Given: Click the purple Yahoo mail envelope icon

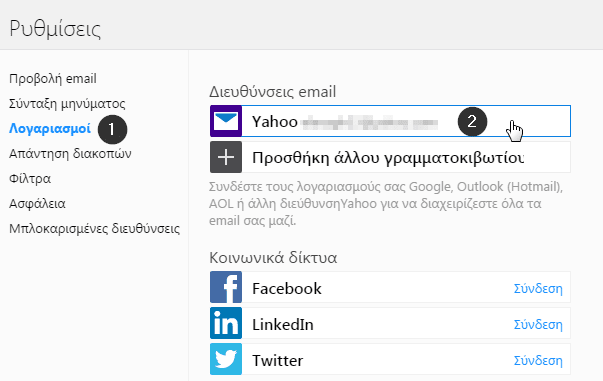Looking at the screenshot, I should point(226,121).
